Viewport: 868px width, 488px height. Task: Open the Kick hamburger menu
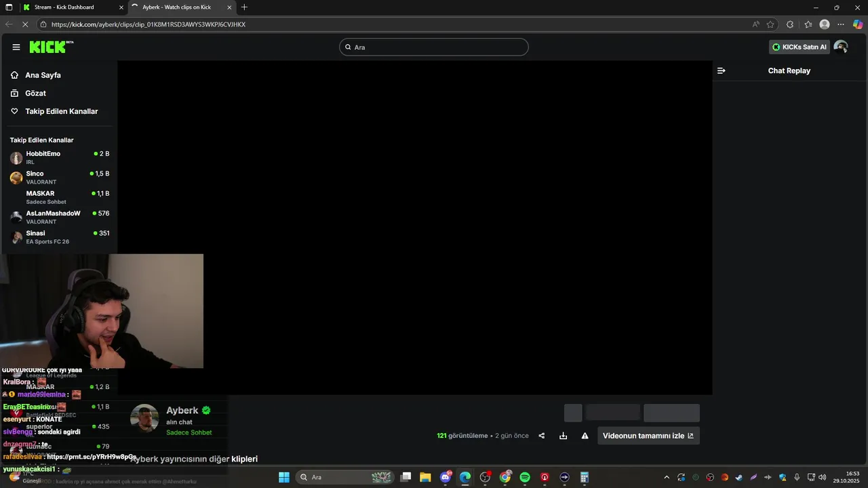click(16, 47)
